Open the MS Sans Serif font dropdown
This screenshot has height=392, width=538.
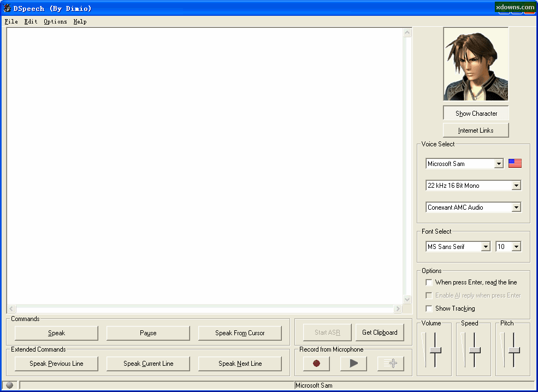(x=486, y=247)
